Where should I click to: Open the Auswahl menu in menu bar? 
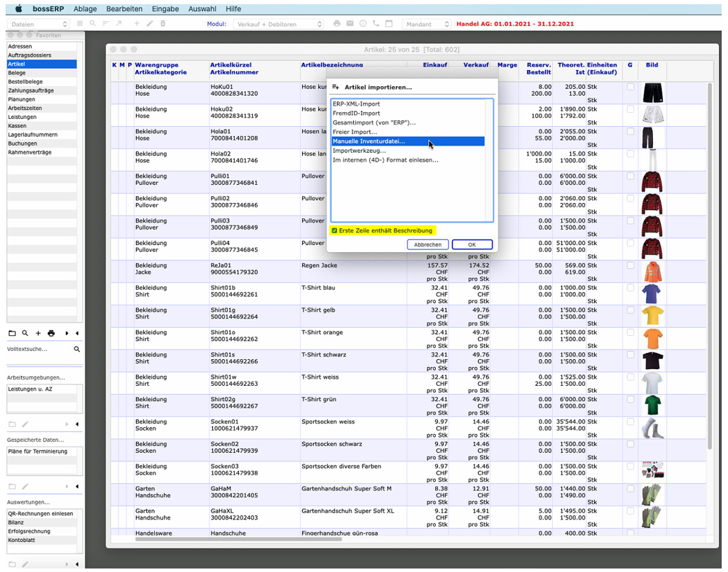point(202,9)
